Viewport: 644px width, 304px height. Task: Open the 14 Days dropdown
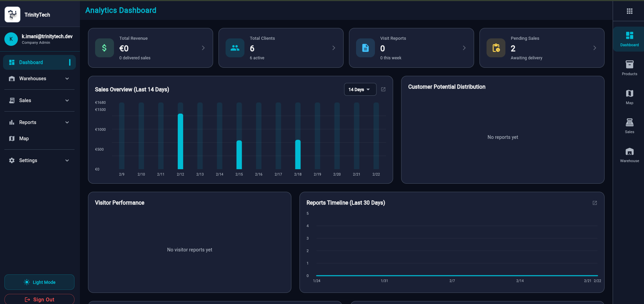359,89
